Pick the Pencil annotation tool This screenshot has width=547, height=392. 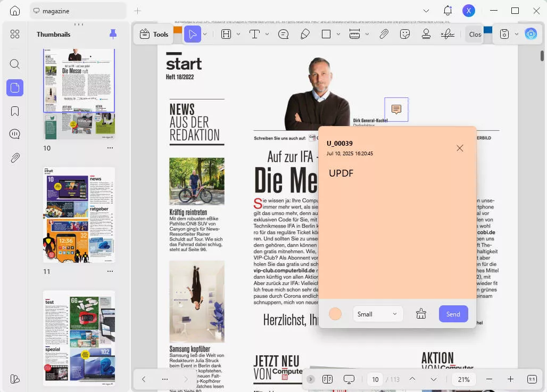(x=305, y=34)
